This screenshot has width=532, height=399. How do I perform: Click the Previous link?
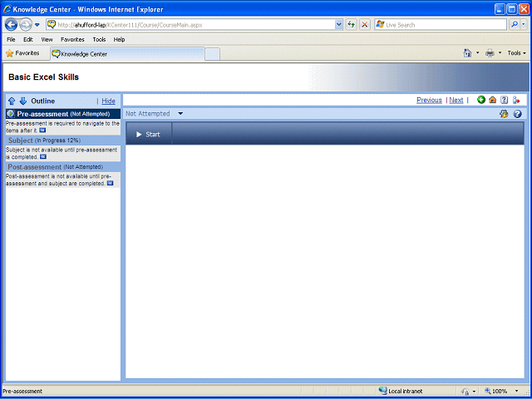(429, 100)
